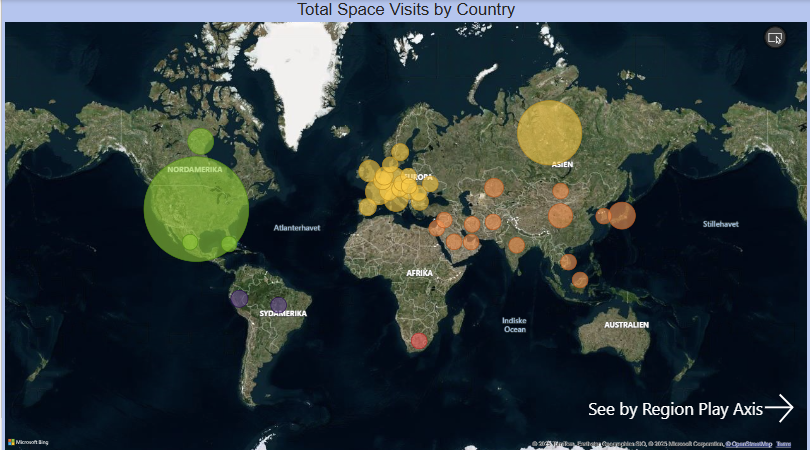Select the purple bubble over Peru
Viewport: 810px width, 450px height.
[x=239, y=299]
